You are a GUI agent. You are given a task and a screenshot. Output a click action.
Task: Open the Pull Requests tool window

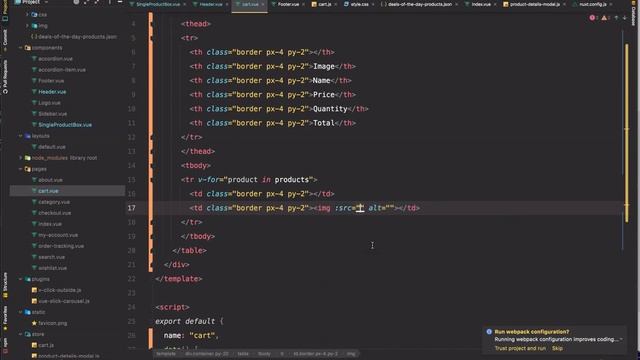tap(5, 77)
